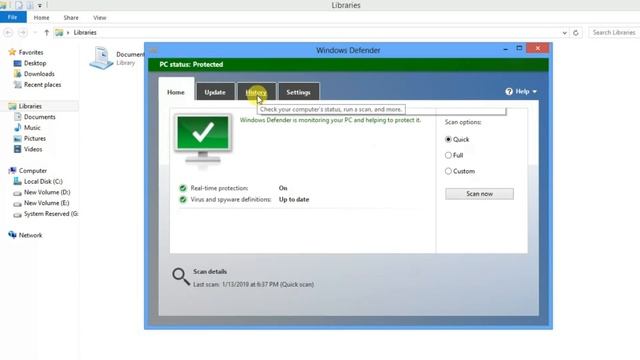This screenshot has height=360, width=640.
Task: Go up one folder level in Explorer
Action: (47, 33)
